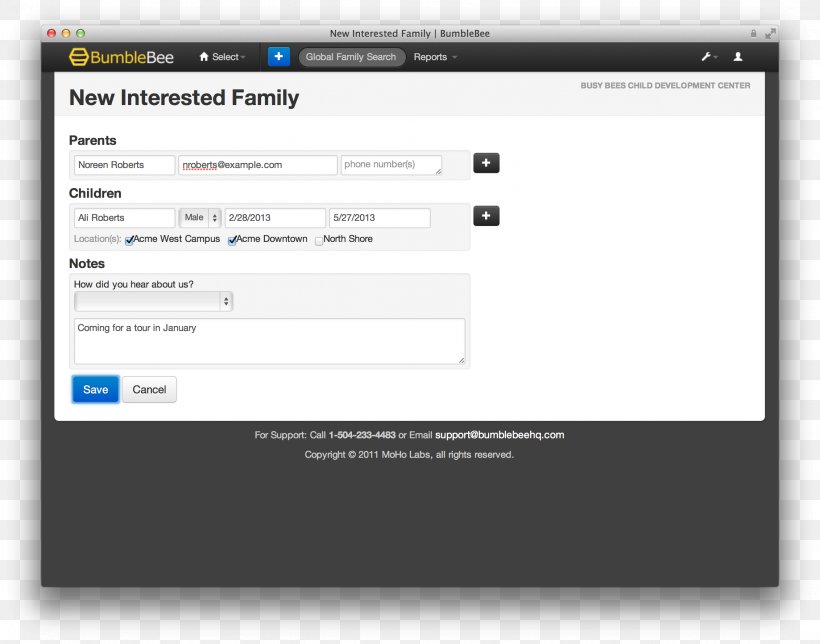Check the North Shore location checkbox
Screen dimensions: 820x644
(319, 240)
